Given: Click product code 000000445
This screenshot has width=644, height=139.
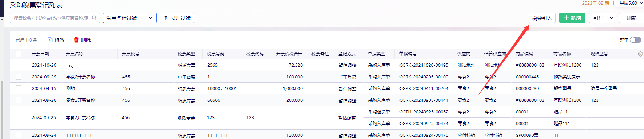Looking at the screenshot, I should (528, 77).
